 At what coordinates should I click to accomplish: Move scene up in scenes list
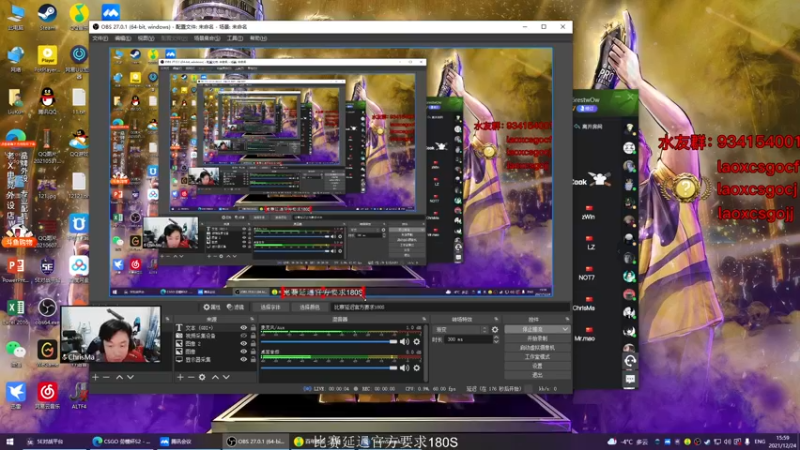click(119, 377)
